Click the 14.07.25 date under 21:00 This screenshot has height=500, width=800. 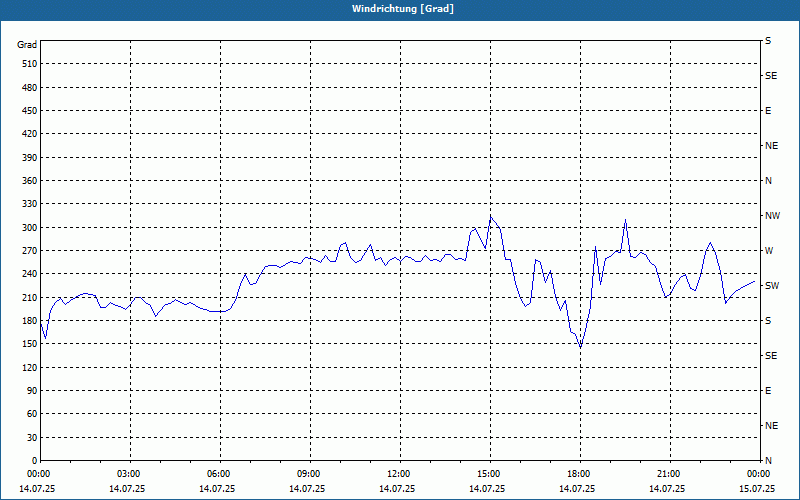click(667, 488)
